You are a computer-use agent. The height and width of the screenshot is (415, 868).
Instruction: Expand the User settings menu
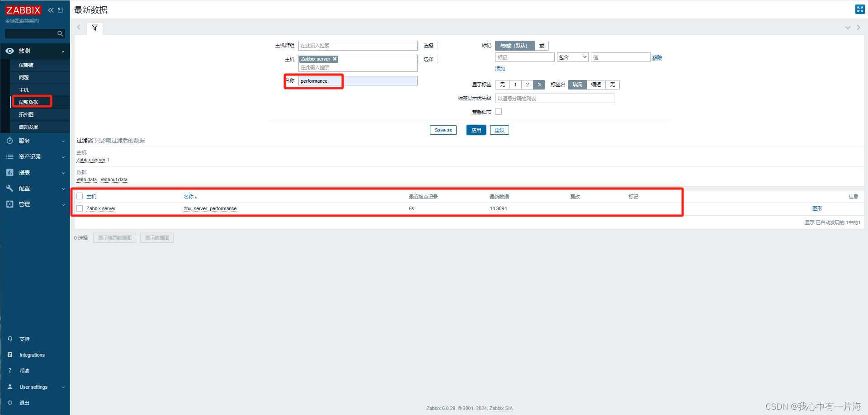[63, 387]
